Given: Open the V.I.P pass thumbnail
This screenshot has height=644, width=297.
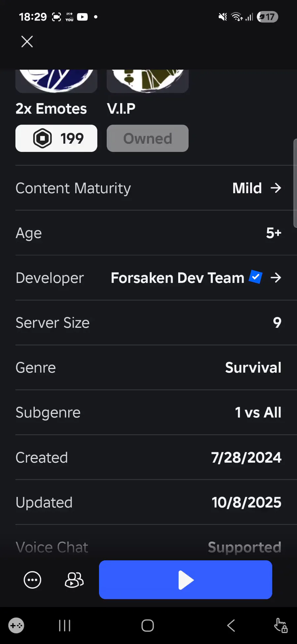Looking at the screenshot, I should (x=148, y=81).
